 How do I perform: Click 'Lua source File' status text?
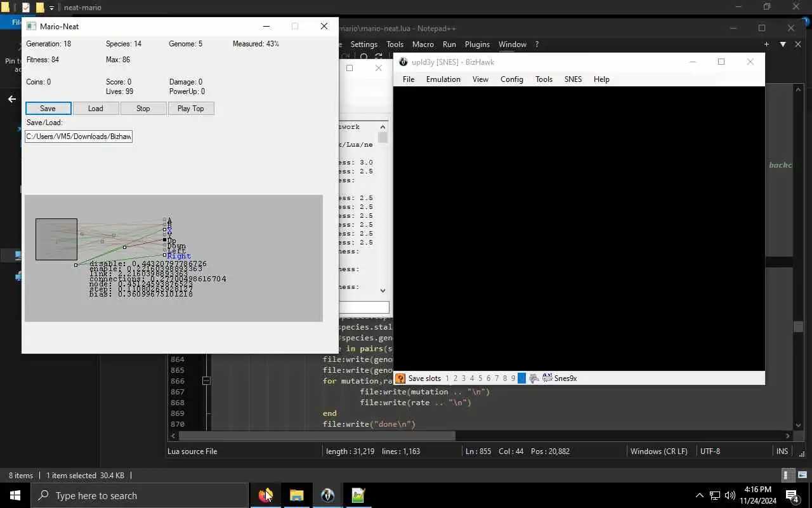(x=192, y=451)
